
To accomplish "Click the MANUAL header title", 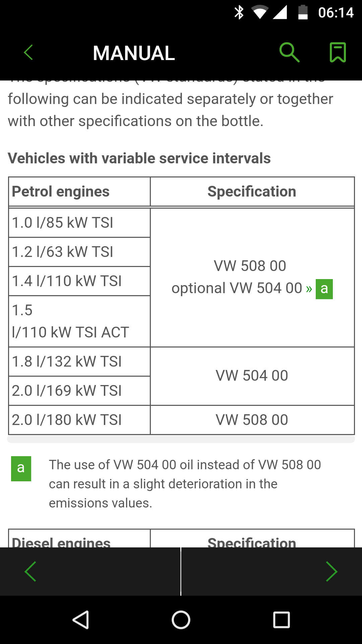I will coord(134,53).
